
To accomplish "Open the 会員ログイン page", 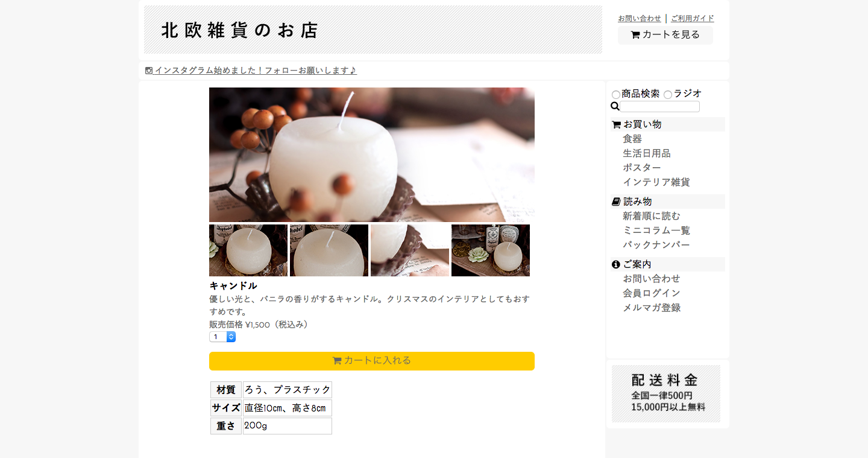I will tap(652, 293).
